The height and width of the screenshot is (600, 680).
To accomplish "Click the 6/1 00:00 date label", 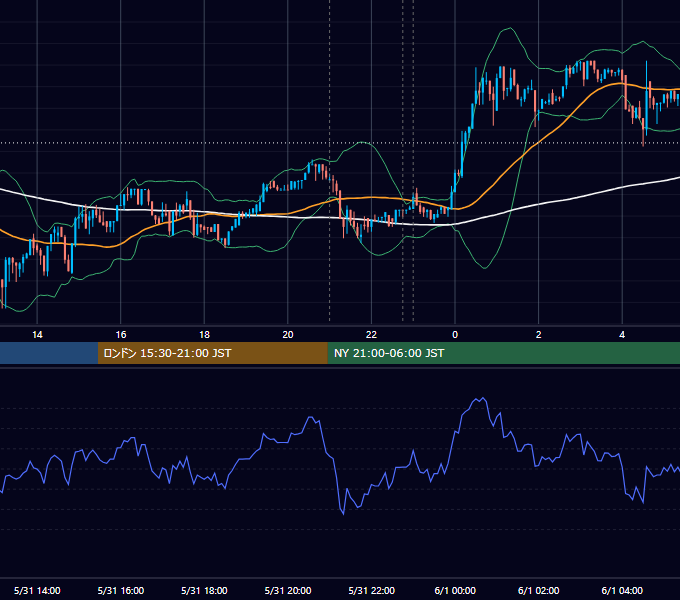I will (455, 591).
